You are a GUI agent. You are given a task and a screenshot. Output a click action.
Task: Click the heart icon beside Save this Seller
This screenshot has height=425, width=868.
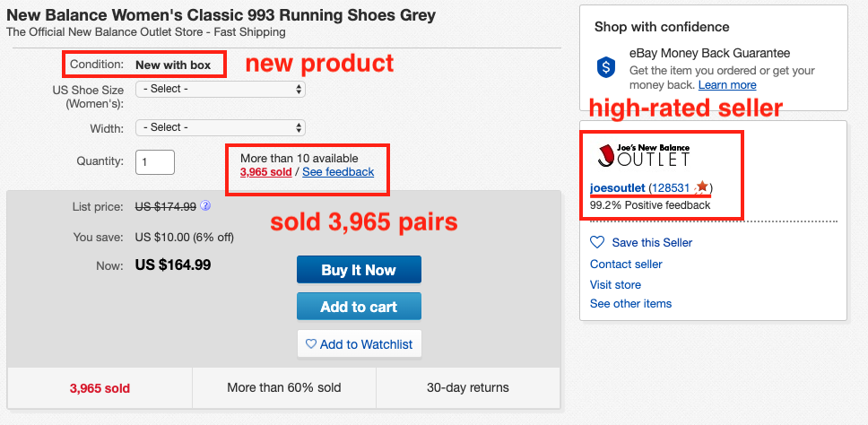pos(597,242)
